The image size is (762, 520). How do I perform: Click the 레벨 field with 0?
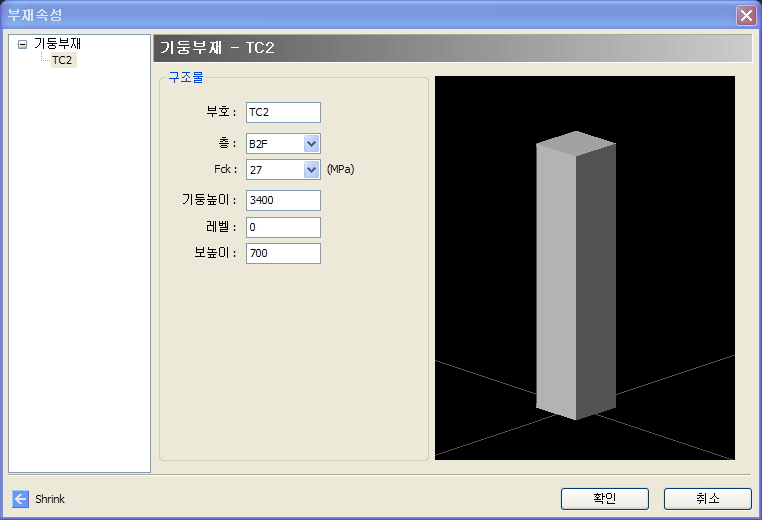point(283,227)
